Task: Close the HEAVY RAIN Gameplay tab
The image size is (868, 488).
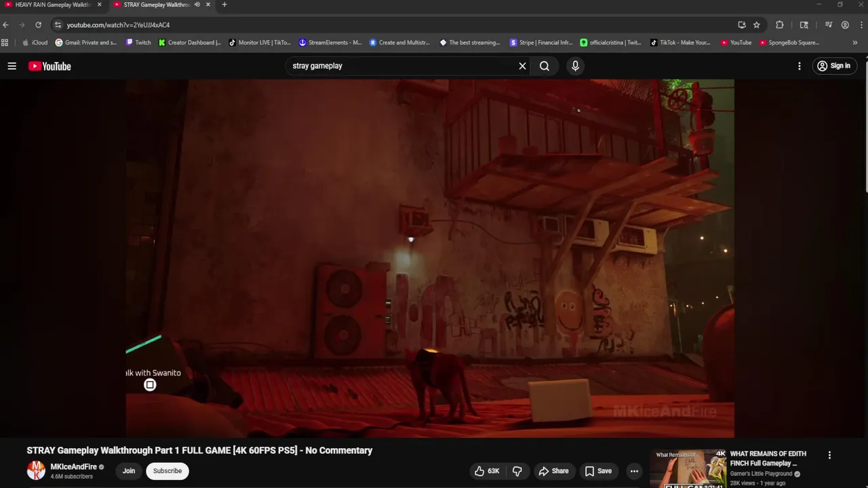Action: (x=99, y=5)
